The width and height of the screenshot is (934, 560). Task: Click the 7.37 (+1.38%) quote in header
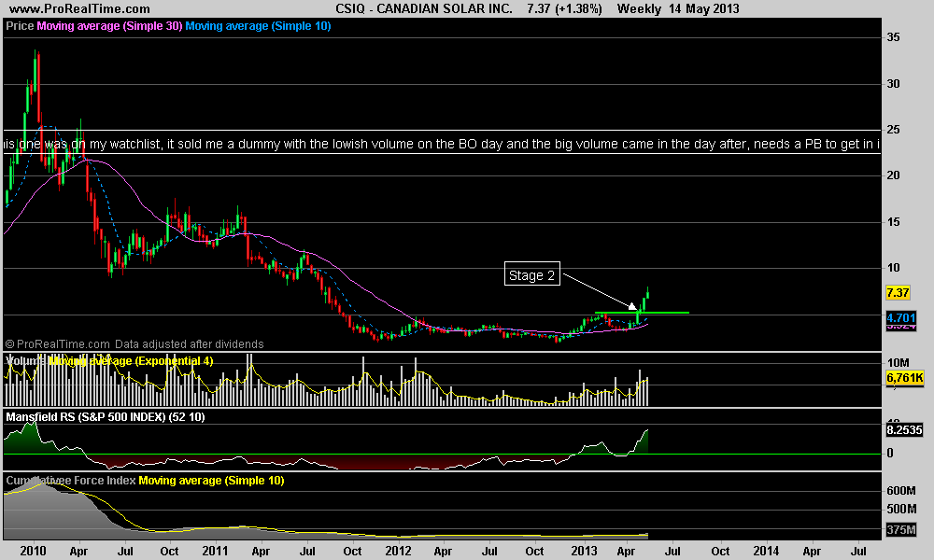[x=564, y=9]
